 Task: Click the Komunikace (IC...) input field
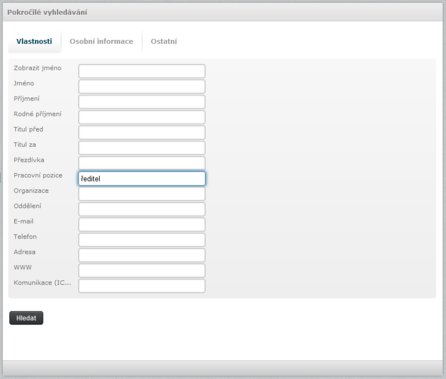pos(142,286)
